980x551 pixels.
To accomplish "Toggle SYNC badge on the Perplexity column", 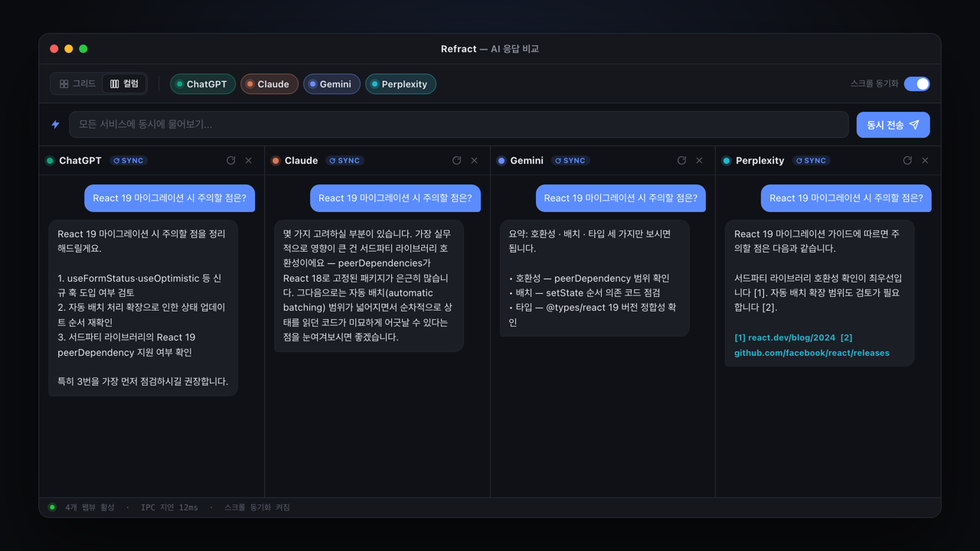I will tap(812, 161).
